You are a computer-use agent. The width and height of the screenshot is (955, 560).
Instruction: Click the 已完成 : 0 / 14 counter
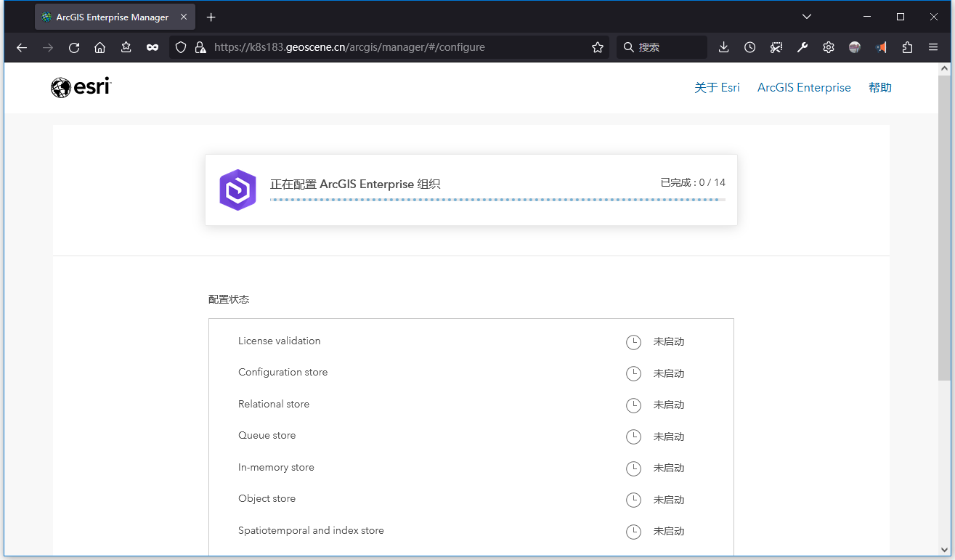click(693, 182)
